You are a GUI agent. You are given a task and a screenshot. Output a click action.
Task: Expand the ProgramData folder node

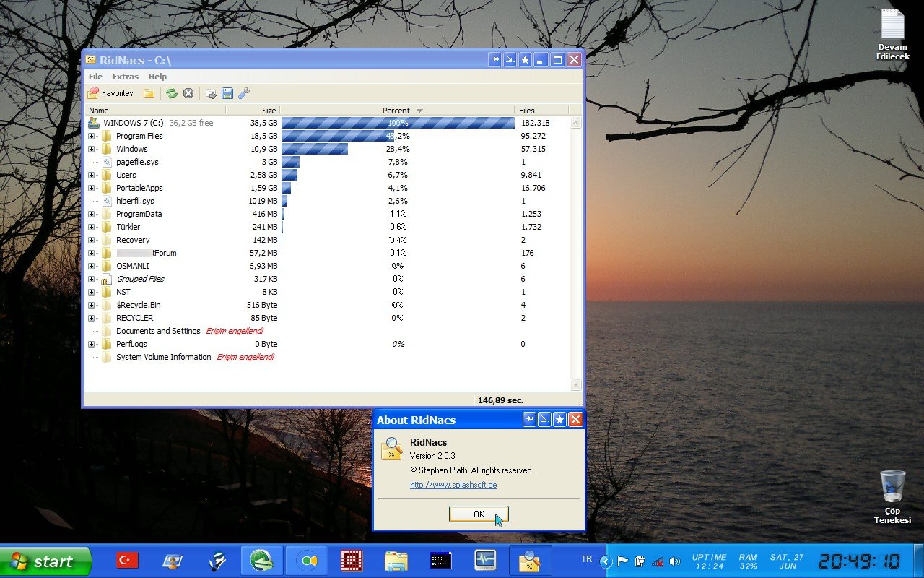(x=92, y=214)
